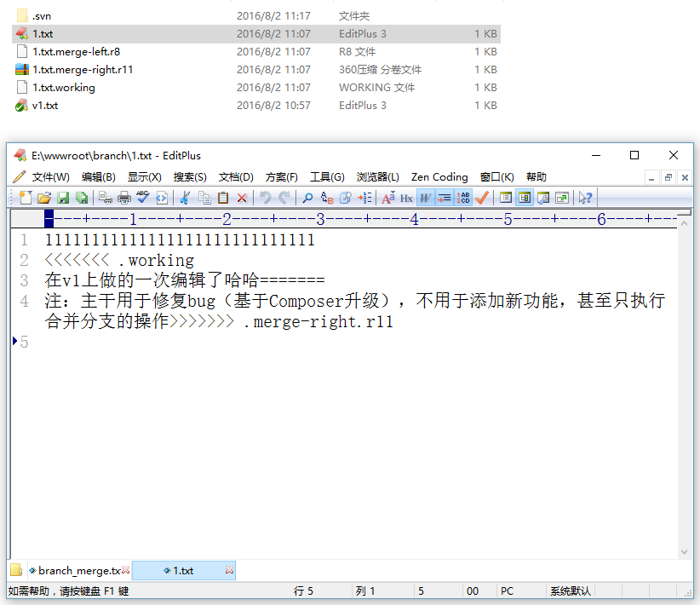Click the Open file folder icon

pyautogui.click(x=44, y=198)
